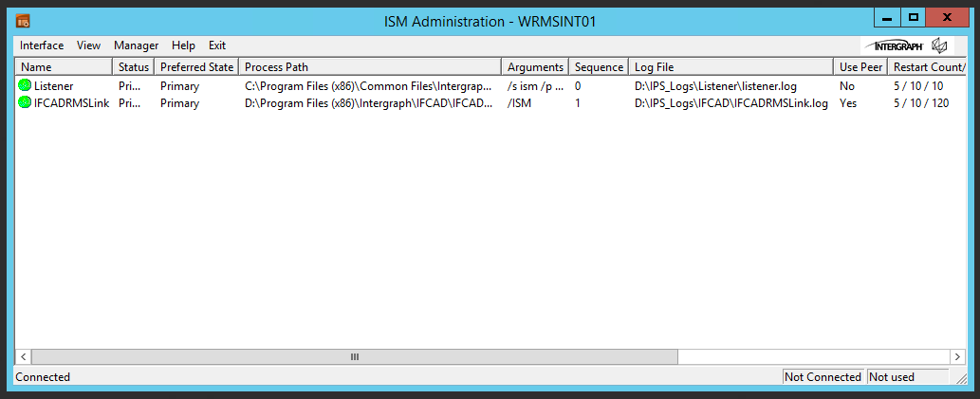This screenshot has height=399, width=980.
Task: Click the Intergraph logo
Action: point(905,45)
